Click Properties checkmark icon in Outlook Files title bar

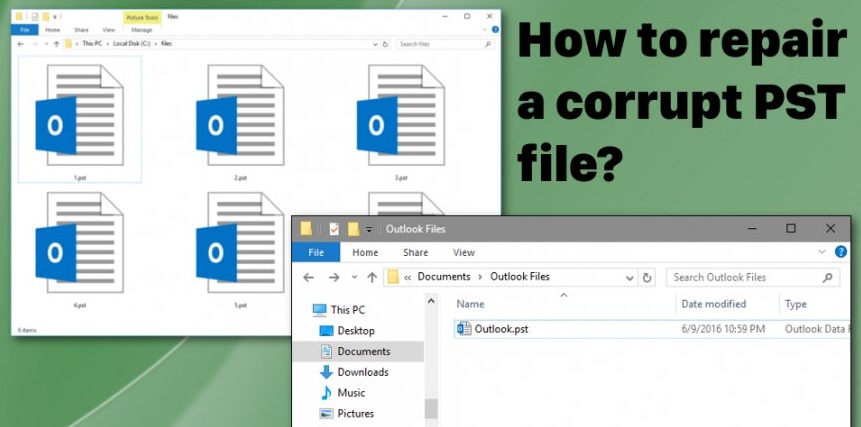click(x=334, y=229)
